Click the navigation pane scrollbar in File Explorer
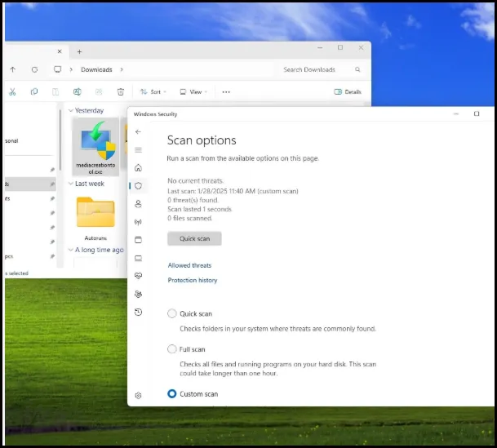This screenshot has width=497, height=448. pyautogui.click(x=60, y=140)
